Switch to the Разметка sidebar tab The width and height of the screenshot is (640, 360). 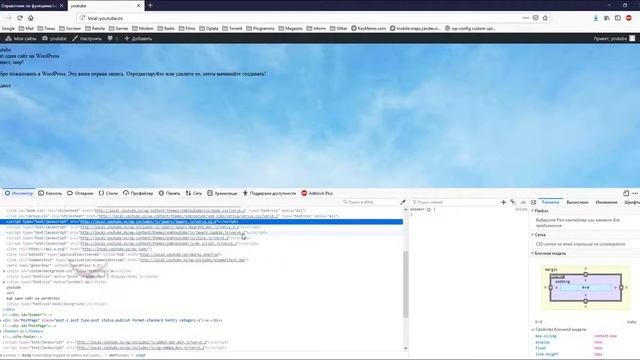(x=550, y=202)
